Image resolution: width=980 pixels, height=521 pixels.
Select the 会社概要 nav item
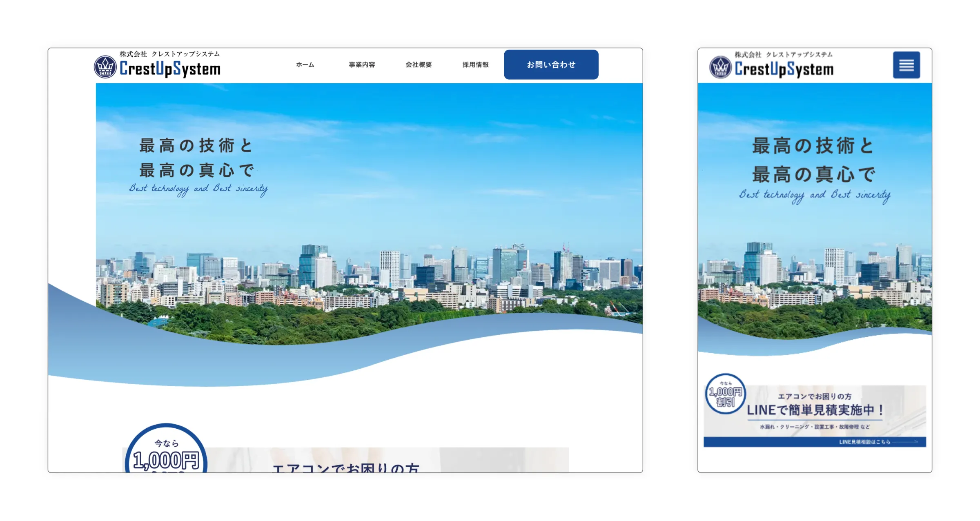(x=419, y=65)
